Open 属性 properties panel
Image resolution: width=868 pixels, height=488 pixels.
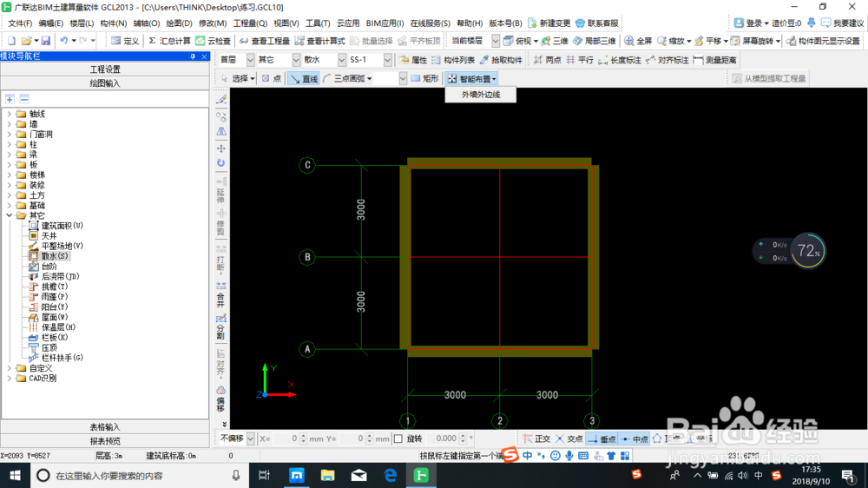(x=413, y=60)
